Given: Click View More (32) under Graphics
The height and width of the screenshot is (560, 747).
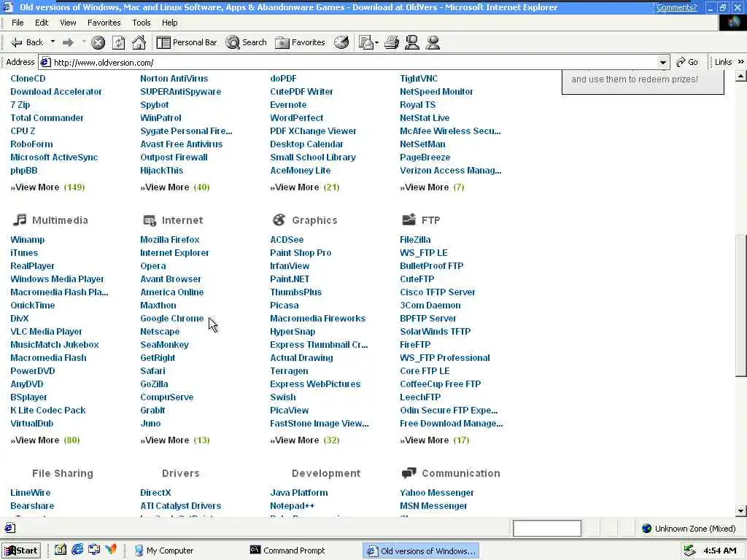Looking at the screenshot, I should [x=305, y=440].
